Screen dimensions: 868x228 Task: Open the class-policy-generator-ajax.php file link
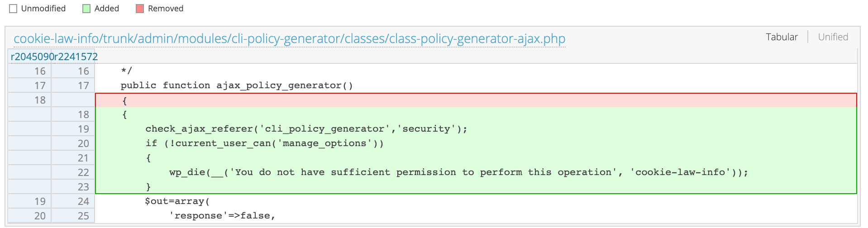click(x=289, y=39)
